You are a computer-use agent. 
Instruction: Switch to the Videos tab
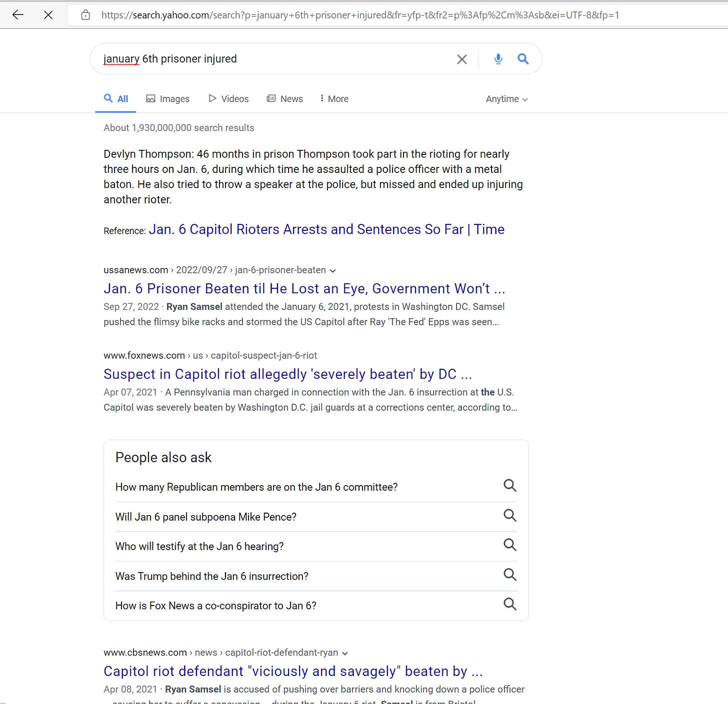[228, 99]
